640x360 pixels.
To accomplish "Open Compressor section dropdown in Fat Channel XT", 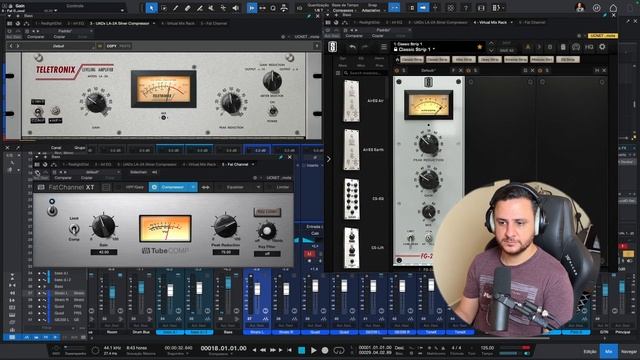I will 193,187.
